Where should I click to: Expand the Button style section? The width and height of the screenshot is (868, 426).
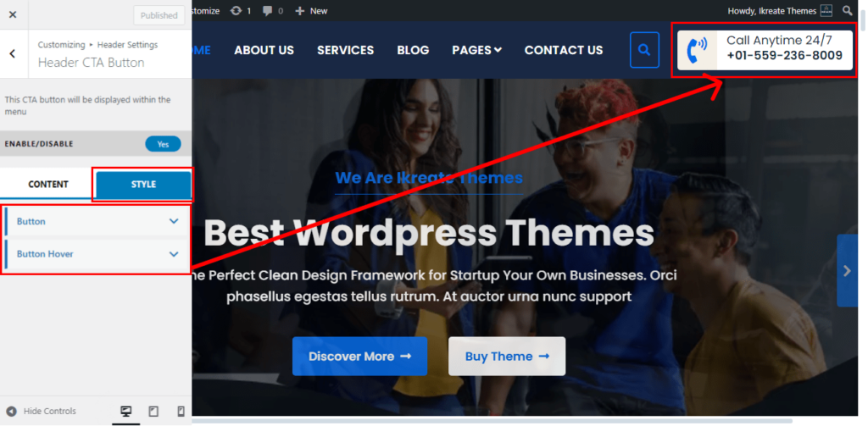(97, 221)
